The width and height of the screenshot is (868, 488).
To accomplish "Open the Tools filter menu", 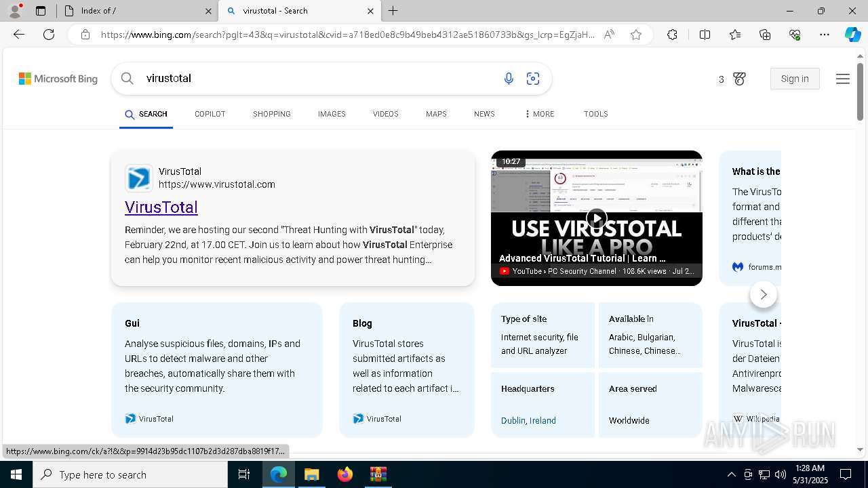I will pyautogui.click(x=595, y=114).
